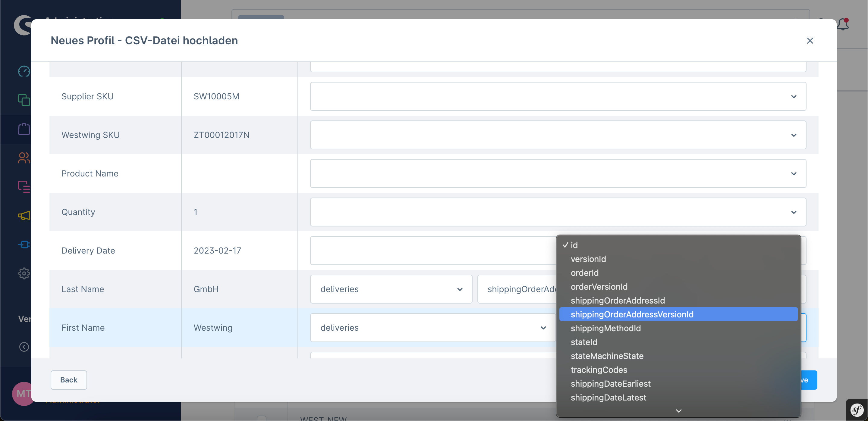This screenshot has height=421, width=868.
Task: Open the settings gear icon in sidebar
Action: click(x=24, y=273)
